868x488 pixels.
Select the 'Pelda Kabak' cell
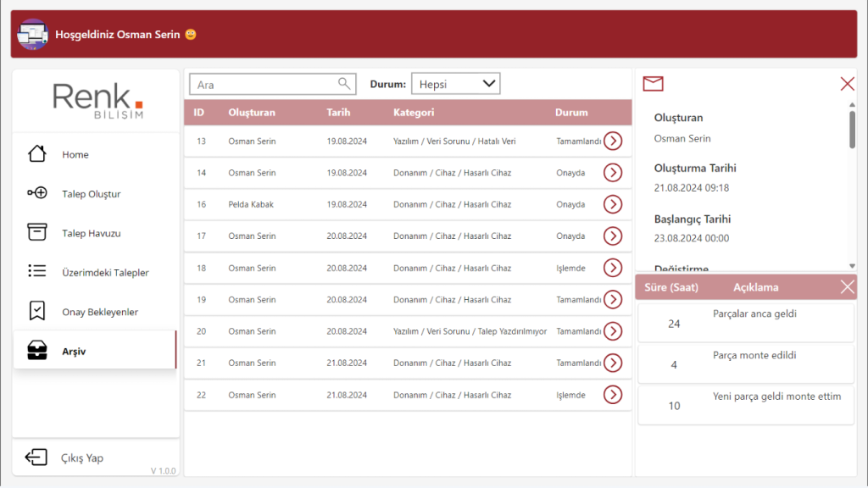(x=251, y=204)
